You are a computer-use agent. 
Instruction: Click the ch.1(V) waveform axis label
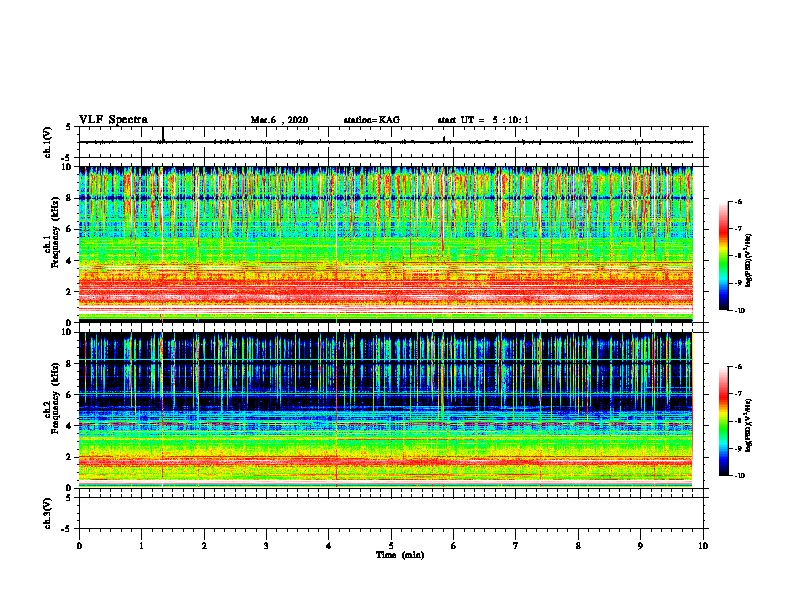point(48,142)
